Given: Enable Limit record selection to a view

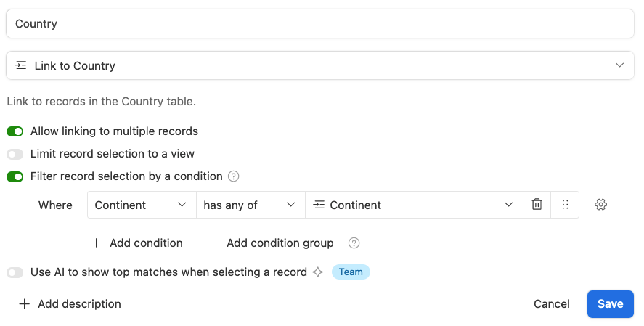Looking at the screenshot, I should pos(15,154).
